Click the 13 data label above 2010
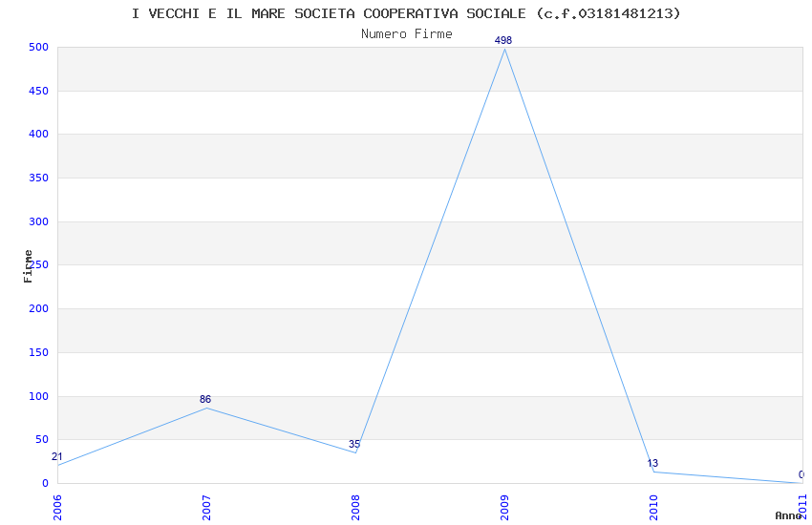Image resolution: width=812 pixels, height=525 pixels. pos(652,464)
